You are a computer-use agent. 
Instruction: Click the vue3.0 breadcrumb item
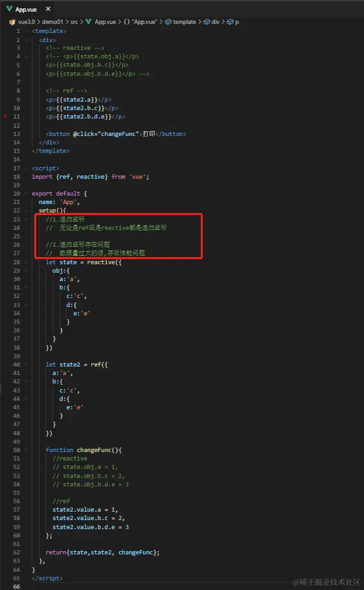click(27, 22)
